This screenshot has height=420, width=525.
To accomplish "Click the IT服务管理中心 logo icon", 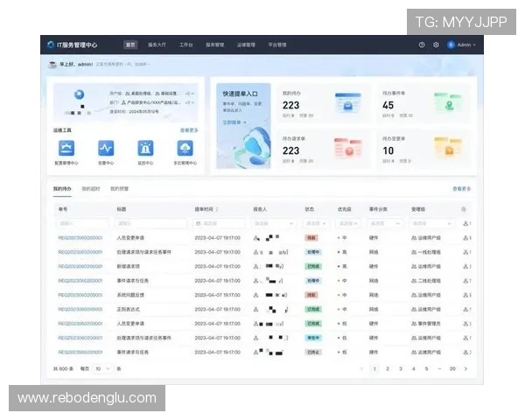I will (51, 45).
